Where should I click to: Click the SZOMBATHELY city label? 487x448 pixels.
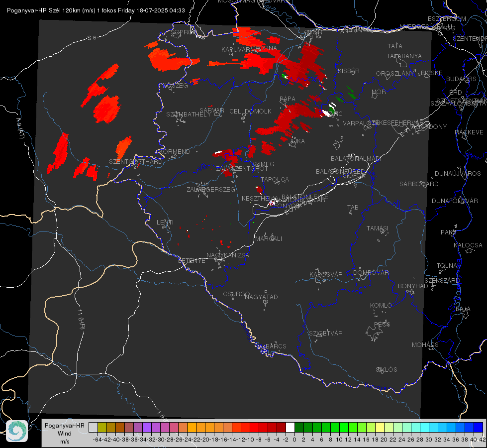(189, 114)
